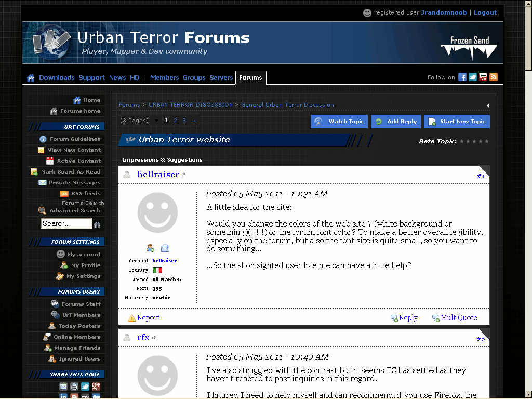Click the Advanced Search magnifier icon
The height and width of the screenshot is (399, 532).
coord(42,211)
